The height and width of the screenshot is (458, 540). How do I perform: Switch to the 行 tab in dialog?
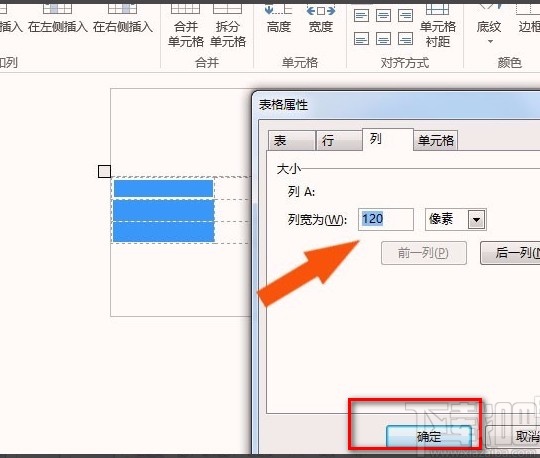coord(339,140)
